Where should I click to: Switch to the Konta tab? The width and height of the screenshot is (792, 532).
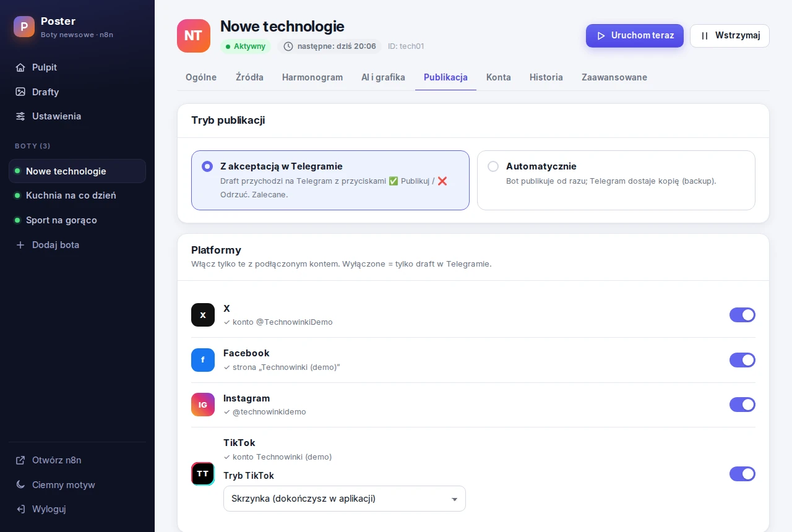pos(499,77)
